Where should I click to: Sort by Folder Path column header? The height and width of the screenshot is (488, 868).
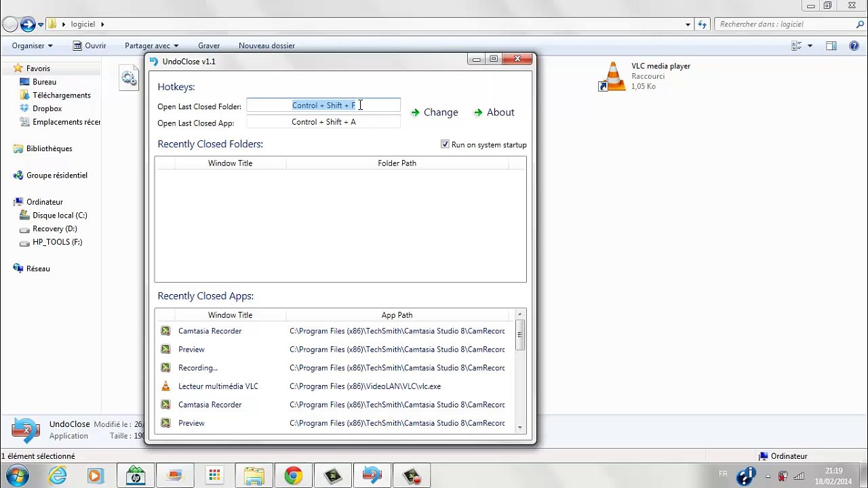pyautogui.click(x=397, y=163)
